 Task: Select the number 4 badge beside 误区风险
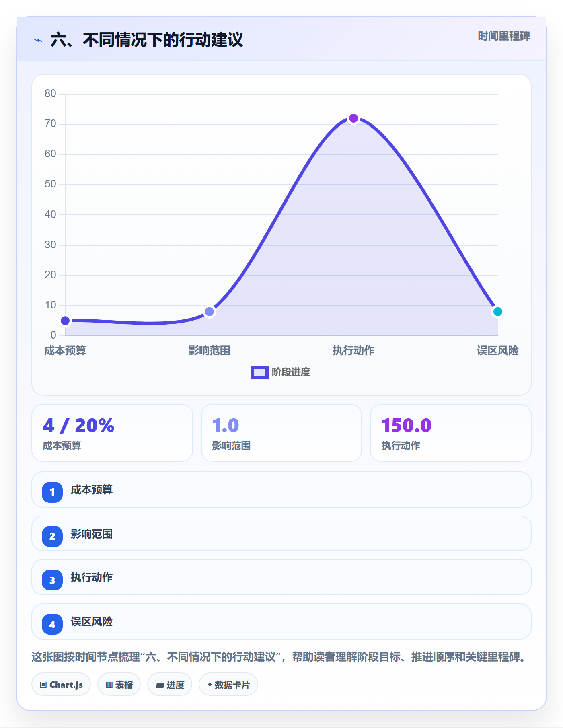pos(52,624)
